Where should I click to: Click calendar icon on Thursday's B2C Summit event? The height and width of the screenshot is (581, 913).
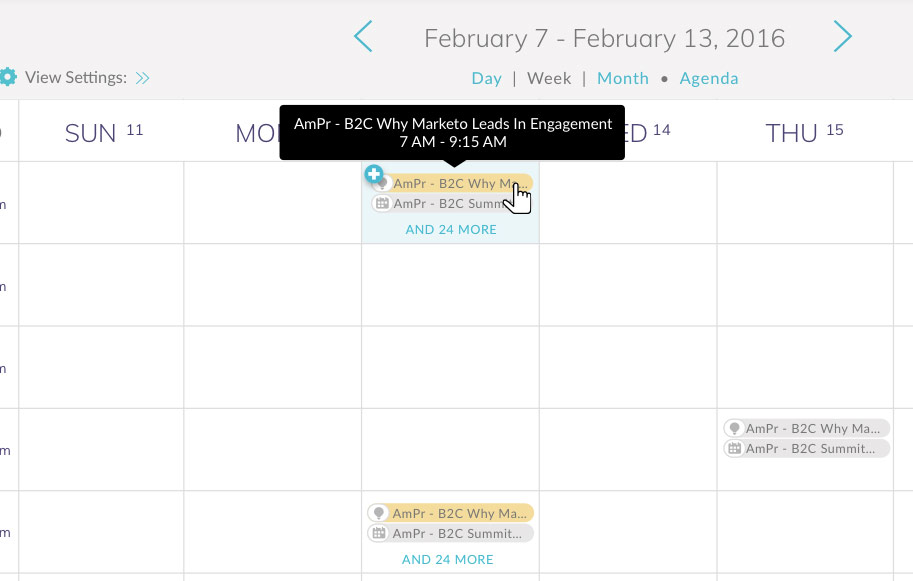(735, 449)
